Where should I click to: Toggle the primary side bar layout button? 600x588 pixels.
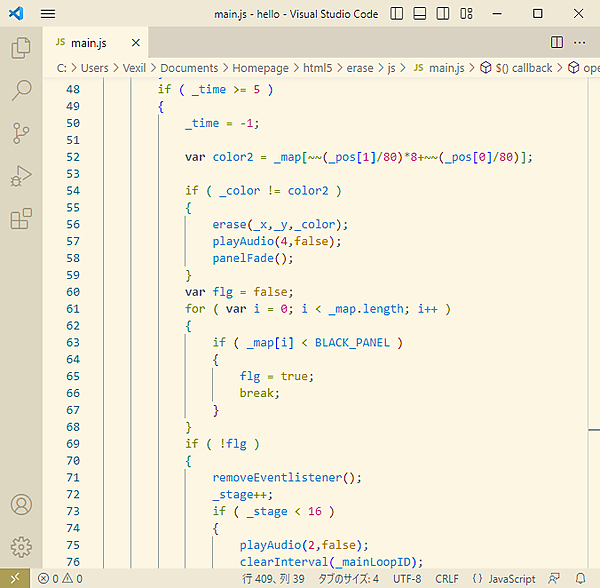(x=399, y=14)
